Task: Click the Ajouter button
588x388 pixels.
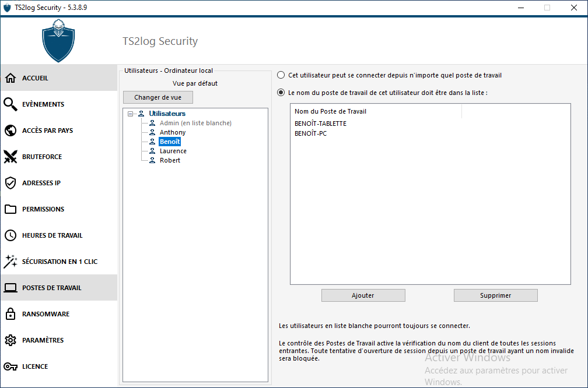Action: [x=363, y=295]
